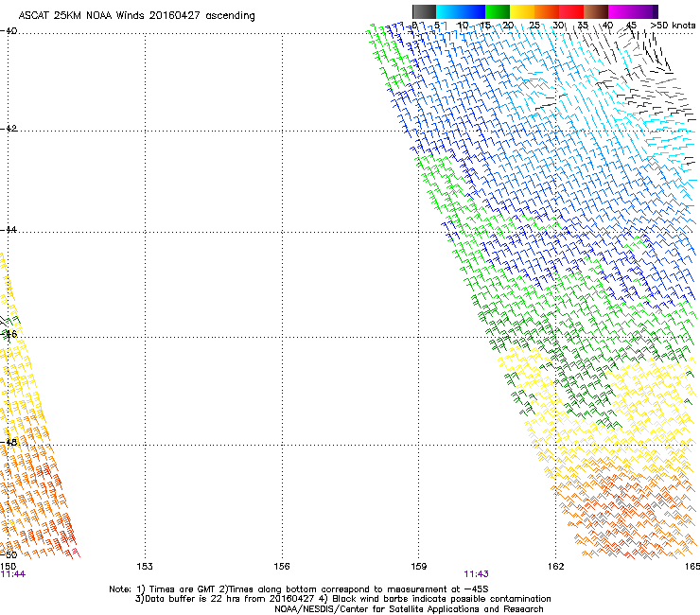Click the cyan-to-blue 5-15 knots color bar segment
This screenshot has width=700, height=615.
pos(461,11)
